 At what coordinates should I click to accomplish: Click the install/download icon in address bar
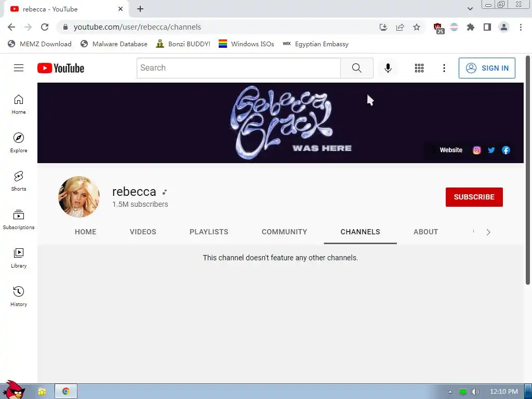pyautogui.click(x=383, y=27)
